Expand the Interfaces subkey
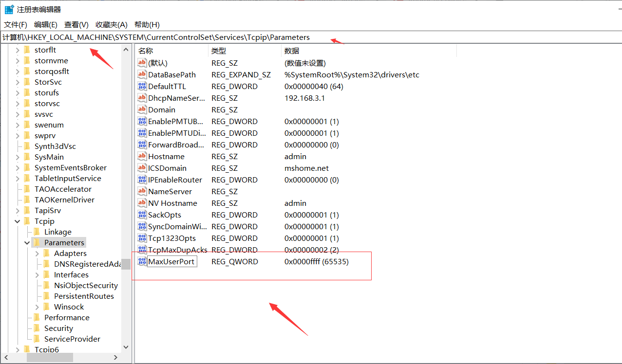 (x=37, y=274)
